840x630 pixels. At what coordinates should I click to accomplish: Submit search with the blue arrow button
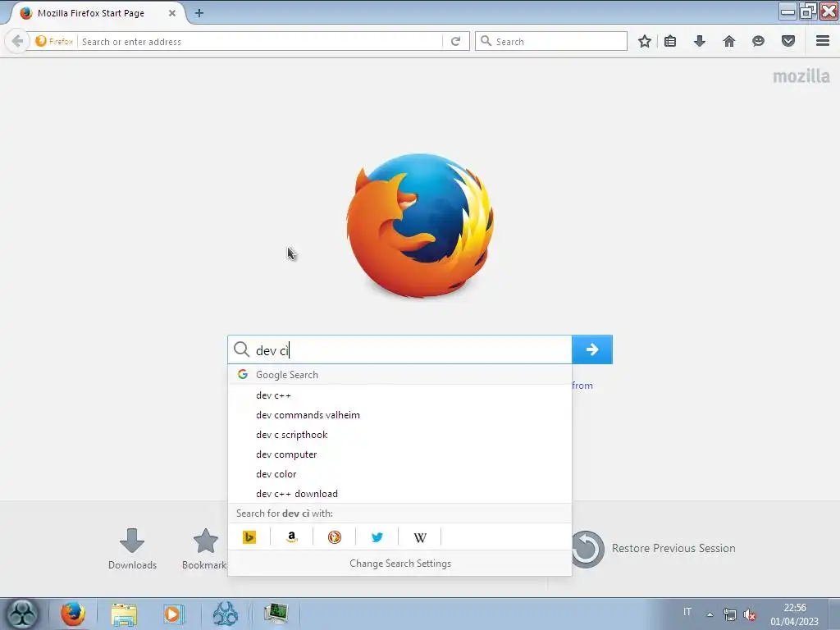coord(592,349)
